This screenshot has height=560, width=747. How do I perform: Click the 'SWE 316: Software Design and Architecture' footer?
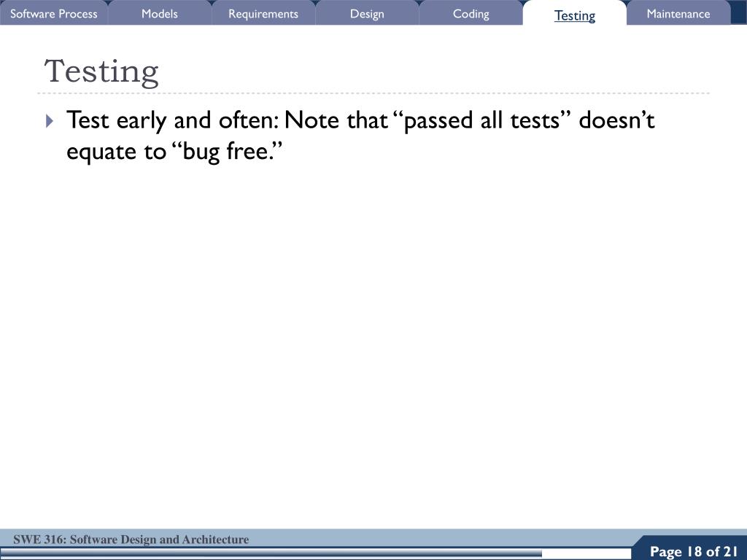(131, 540)
